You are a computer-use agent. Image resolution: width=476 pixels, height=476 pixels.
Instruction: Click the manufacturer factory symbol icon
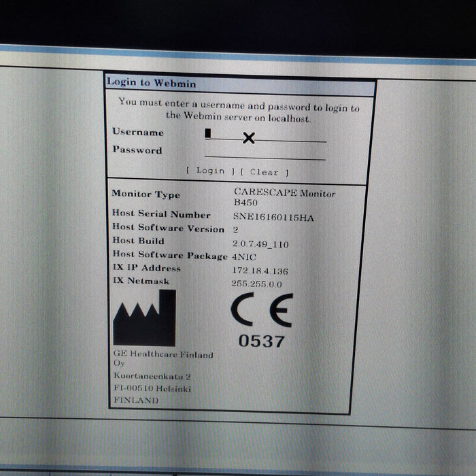[x=144, y=318]
